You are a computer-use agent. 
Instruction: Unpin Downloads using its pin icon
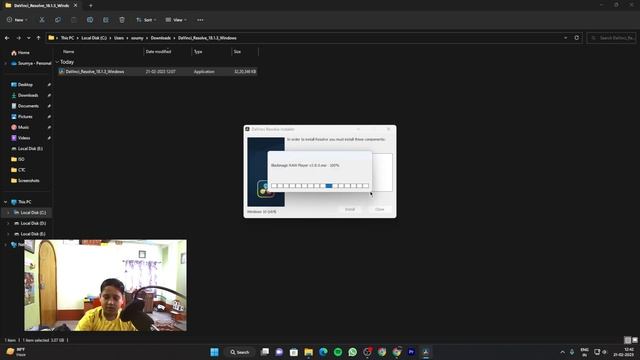coord(49,95)
